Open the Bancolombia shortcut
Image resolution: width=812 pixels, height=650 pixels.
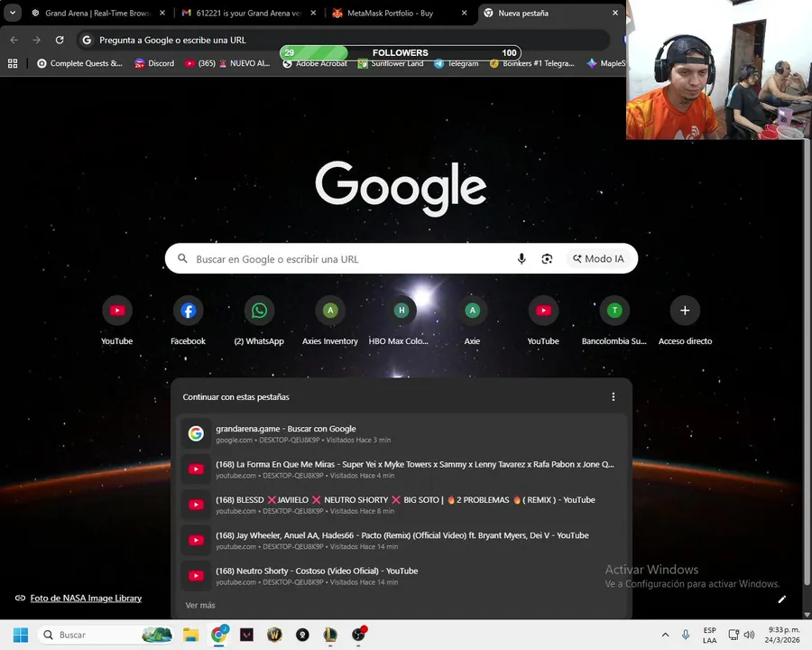[614, 320]
